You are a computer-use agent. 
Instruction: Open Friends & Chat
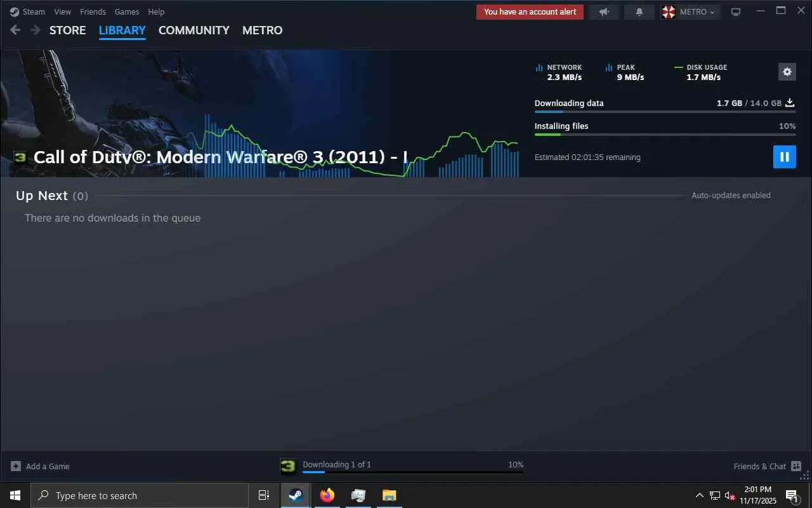[x=768, y=466]
